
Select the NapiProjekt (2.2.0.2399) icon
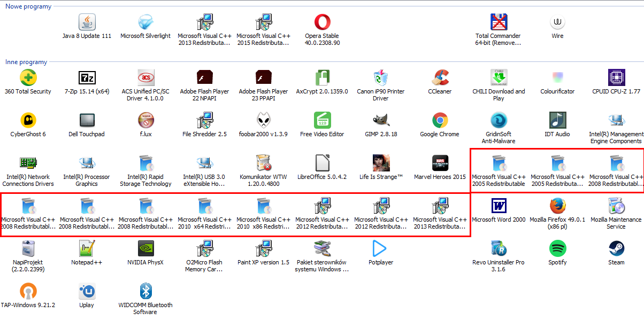(28, 248)
